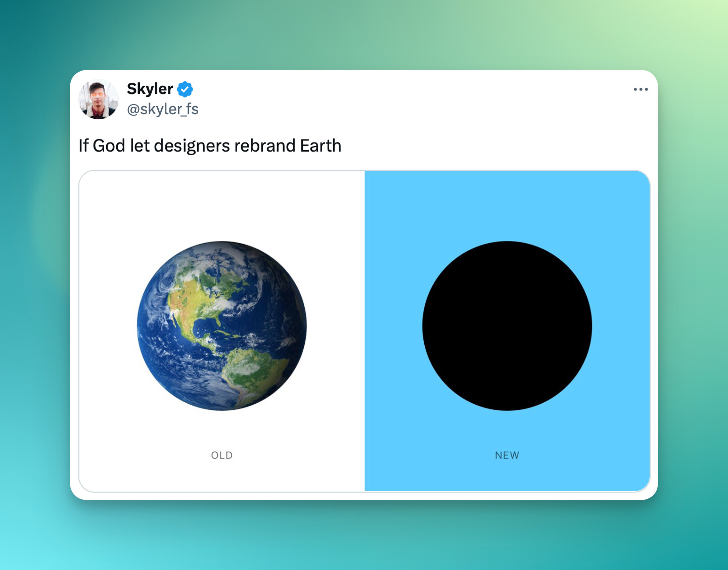Click the word Earth in the tweet
This screenshot has width=728, height=570.
[x=321, y=146]
